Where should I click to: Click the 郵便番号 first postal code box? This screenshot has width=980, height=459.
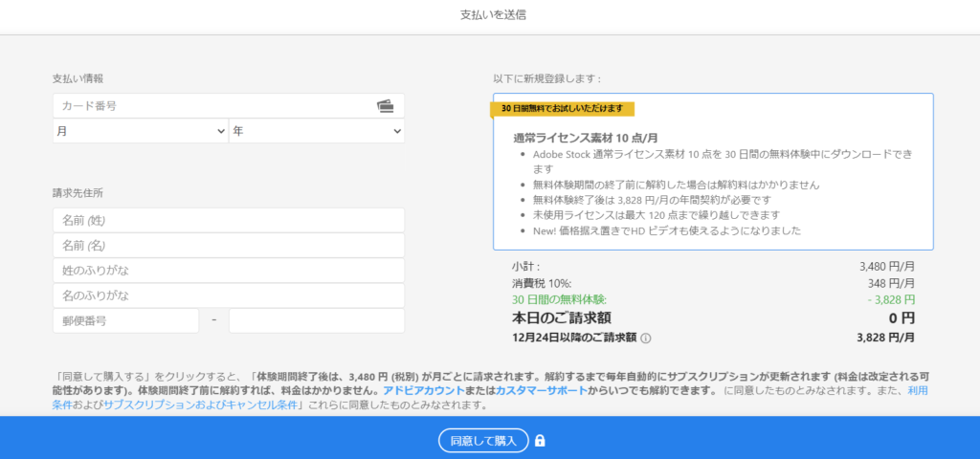tap(125, 320)
